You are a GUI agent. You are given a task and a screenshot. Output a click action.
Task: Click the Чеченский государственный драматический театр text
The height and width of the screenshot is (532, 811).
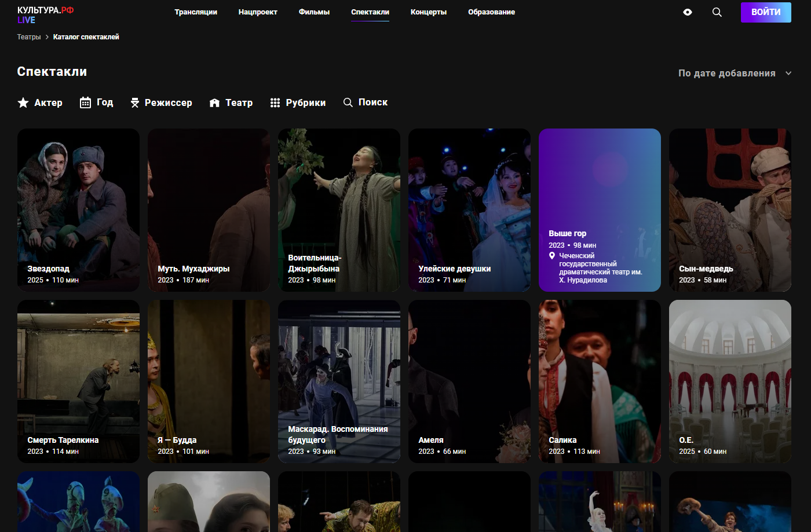pyautogui.click(x=601, y=268)
